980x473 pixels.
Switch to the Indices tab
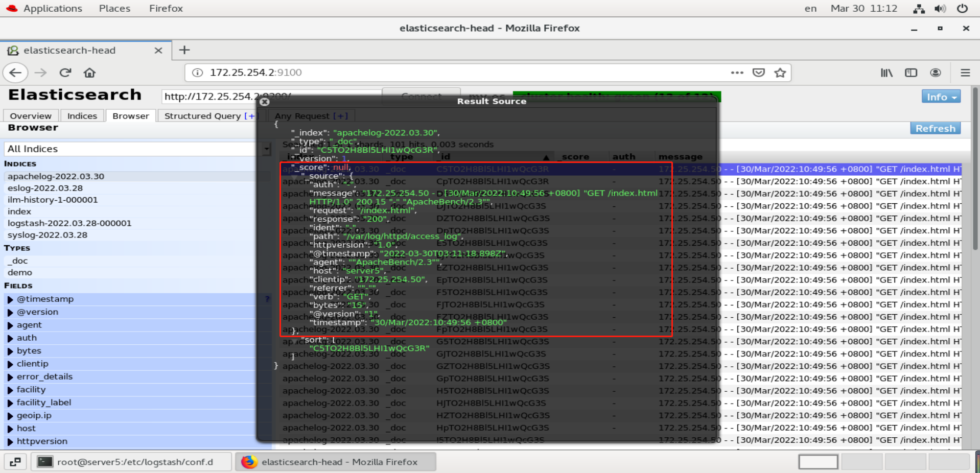click(82, 116)
